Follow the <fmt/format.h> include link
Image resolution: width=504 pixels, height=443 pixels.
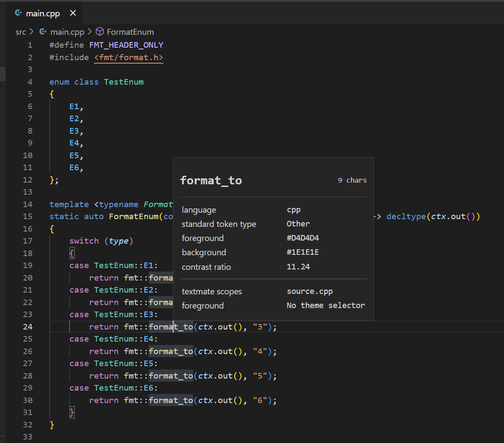128,57
